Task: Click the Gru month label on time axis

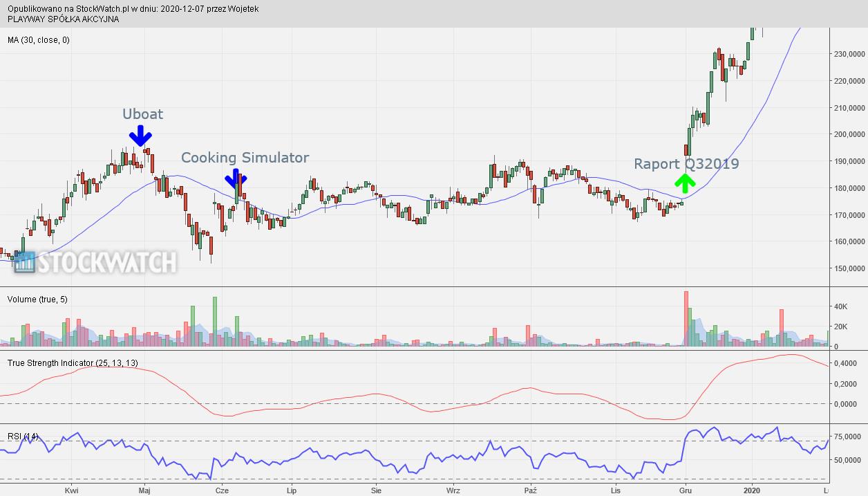Action: (686, 490)
